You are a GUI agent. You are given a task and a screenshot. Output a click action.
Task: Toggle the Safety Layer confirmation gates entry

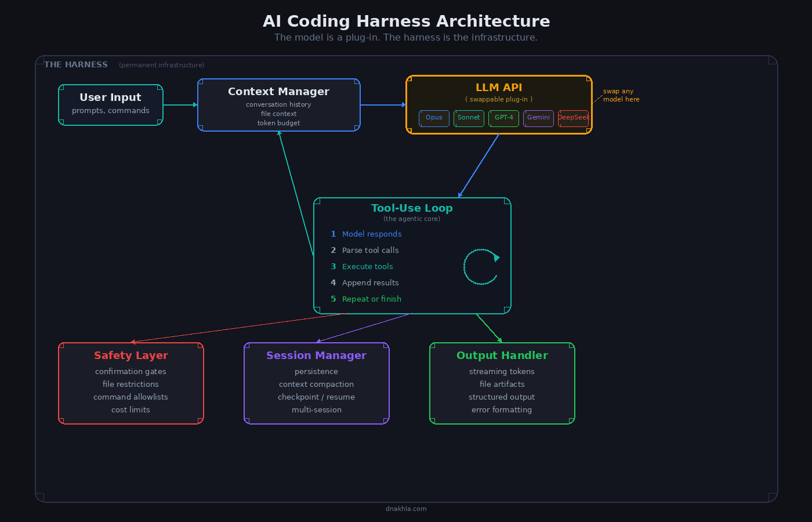[x=130, y=371]
